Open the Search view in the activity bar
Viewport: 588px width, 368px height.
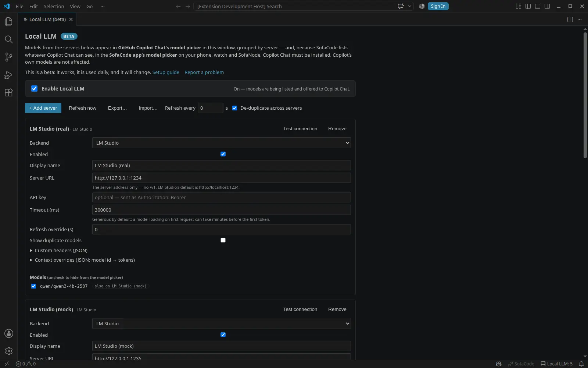click(8, 39)
